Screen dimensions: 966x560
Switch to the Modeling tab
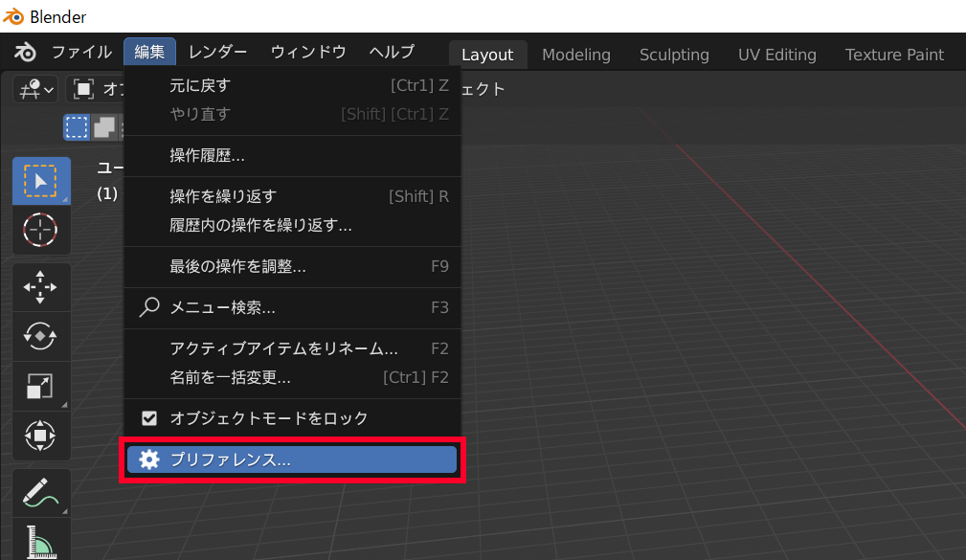[575, 55]
